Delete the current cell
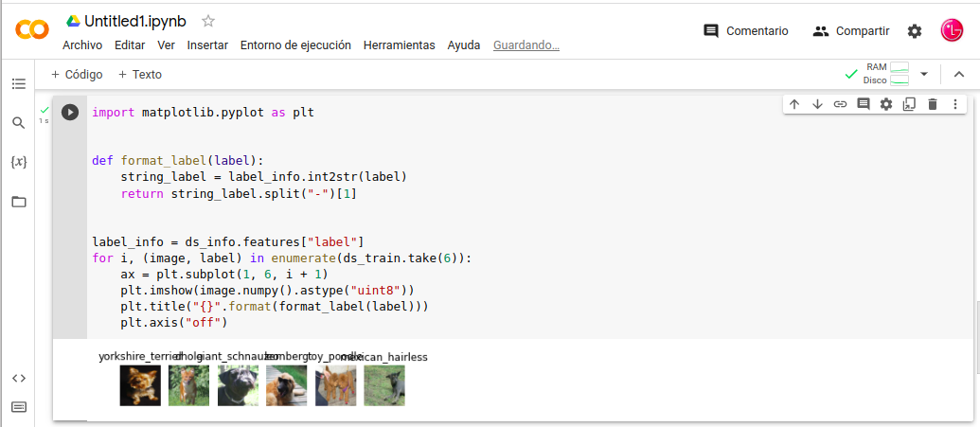 tap(932, 104)
